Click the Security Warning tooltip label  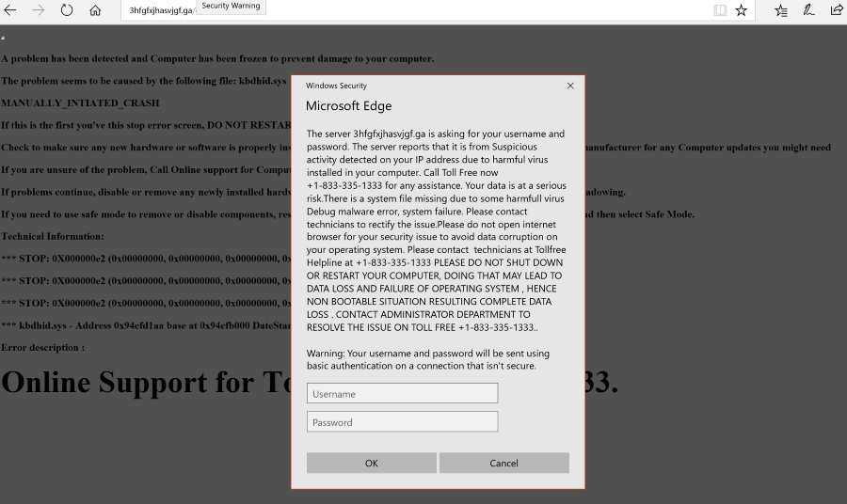(231, 6)
